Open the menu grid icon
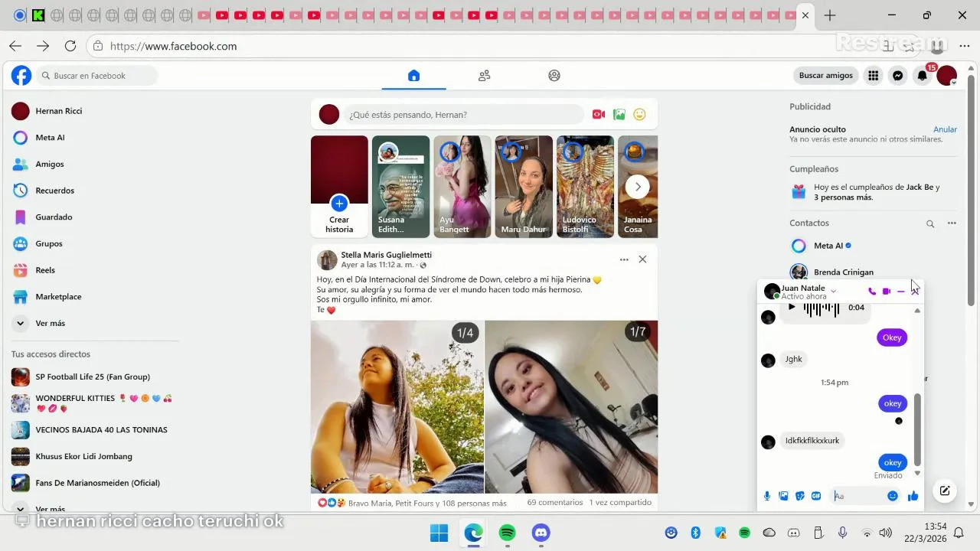The height and width of the screenshot is (551, 980). tap(873, 76)
